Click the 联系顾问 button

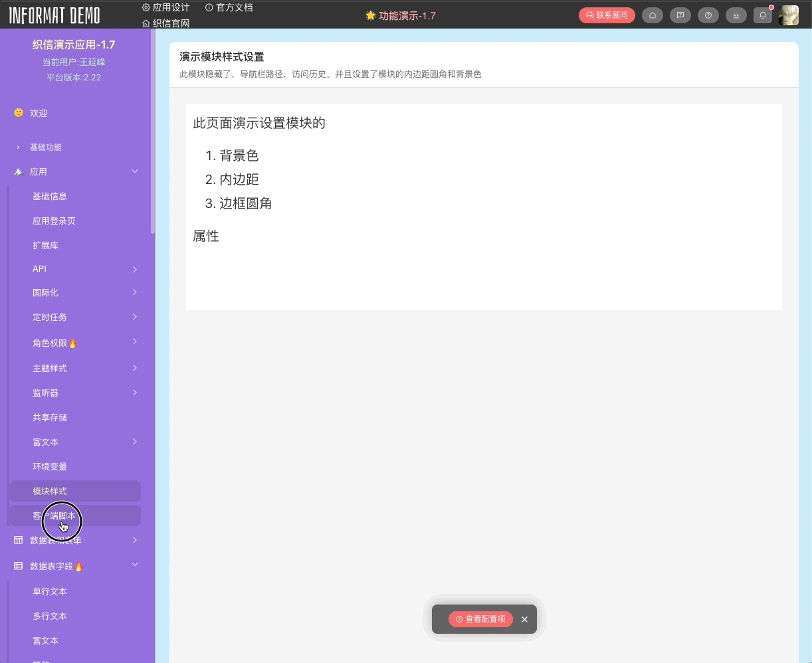click(x=607, y=15)
